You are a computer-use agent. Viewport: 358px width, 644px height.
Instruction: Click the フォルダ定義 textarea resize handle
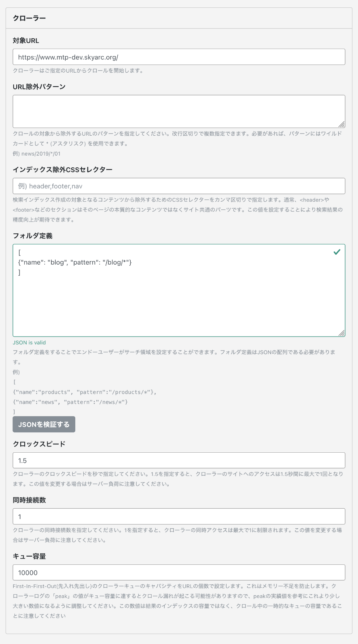tap(342, 333)
